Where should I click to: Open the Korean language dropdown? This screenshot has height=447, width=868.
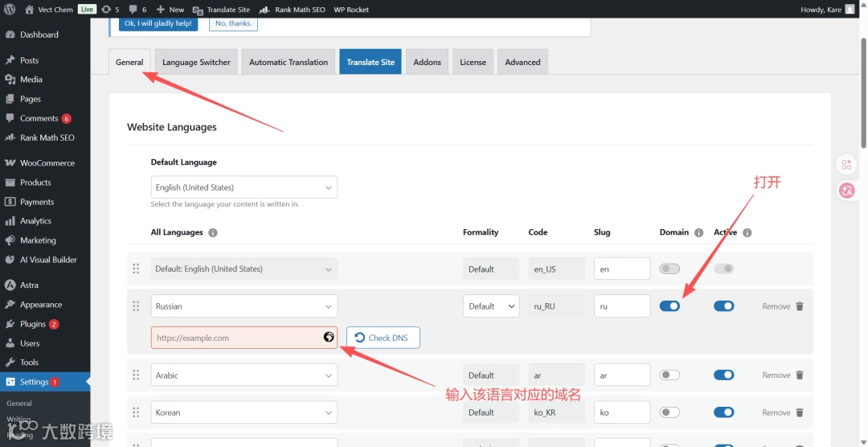click(244, 412)
